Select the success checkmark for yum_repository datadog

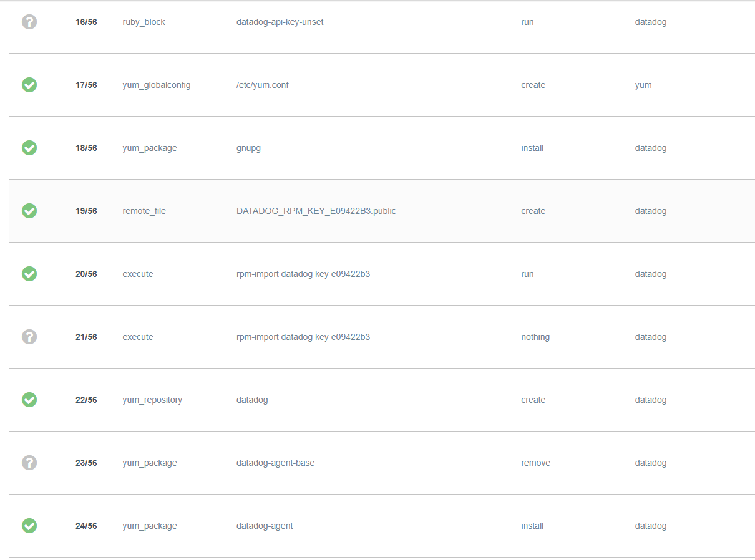tap(29, 400)
